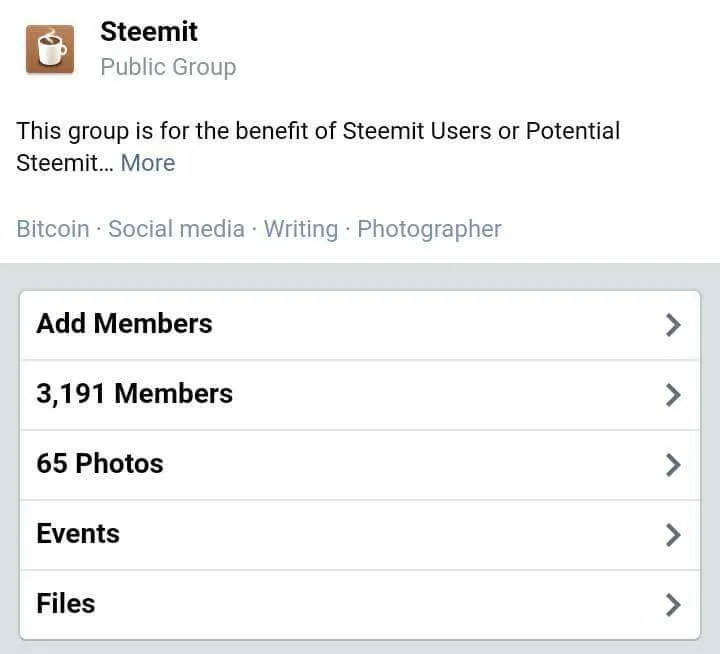Click the Add Members label text
This screenshot has height=654, width=720.
click(124, 323)
